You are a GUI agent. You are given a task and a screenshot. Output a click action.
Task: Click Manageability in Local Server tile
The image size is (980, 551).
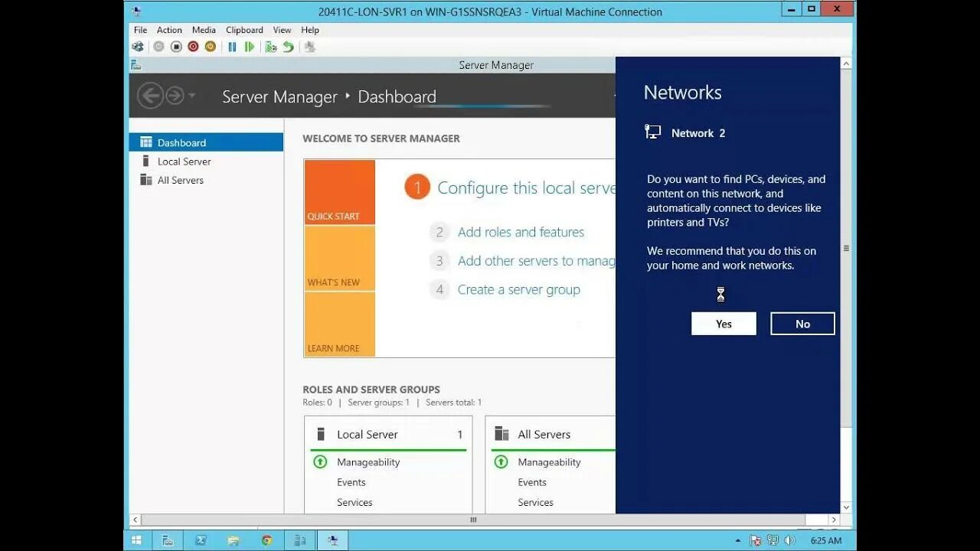368,462
